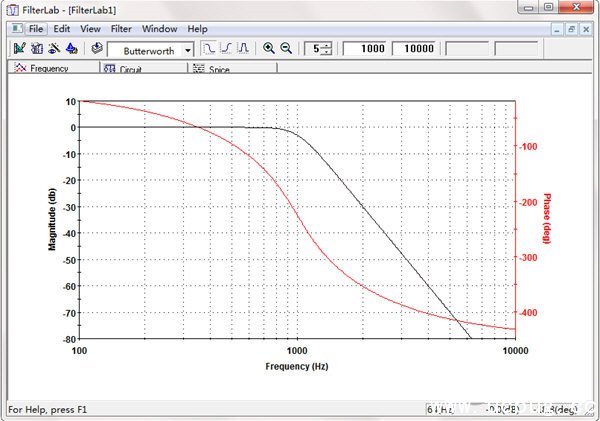Open the Filter menu
The width and height of the screenshot is (600, 421).
pyautogui.click(x=120, y=29)
